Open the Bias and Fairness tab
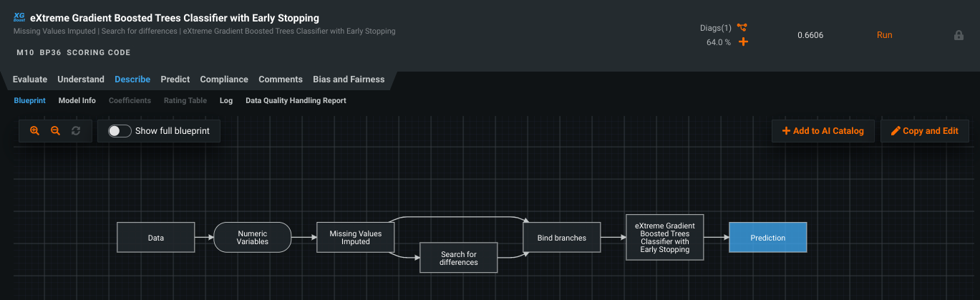The image size is (980, 300). tap(349, 79)
